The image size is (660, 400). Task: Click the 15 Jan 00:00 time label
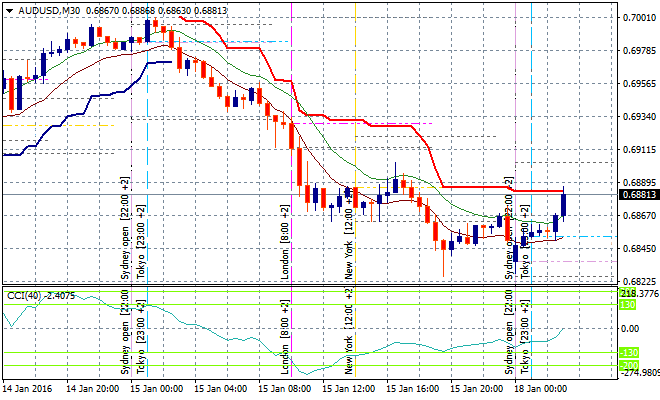point(156,388)
